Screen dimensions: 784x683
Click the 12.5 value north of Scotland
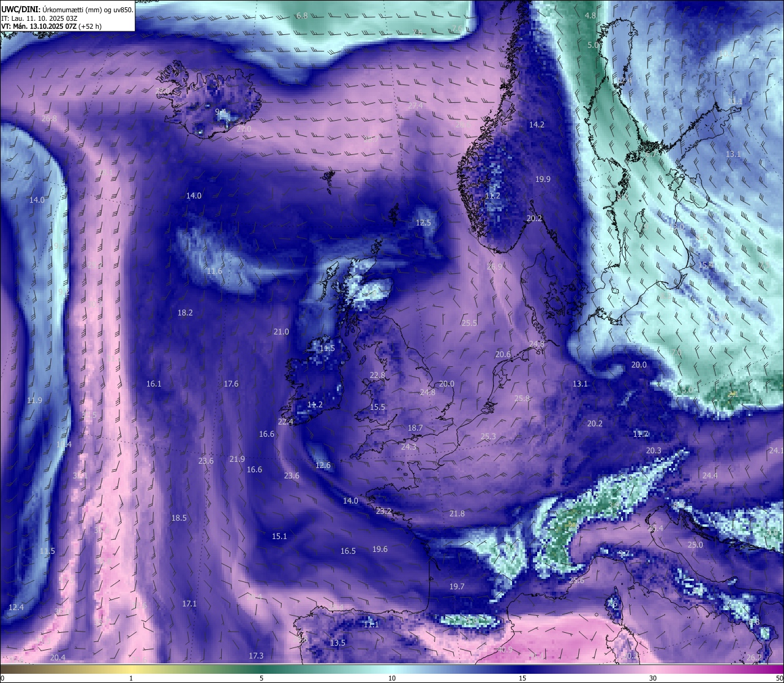click(423, 222)
